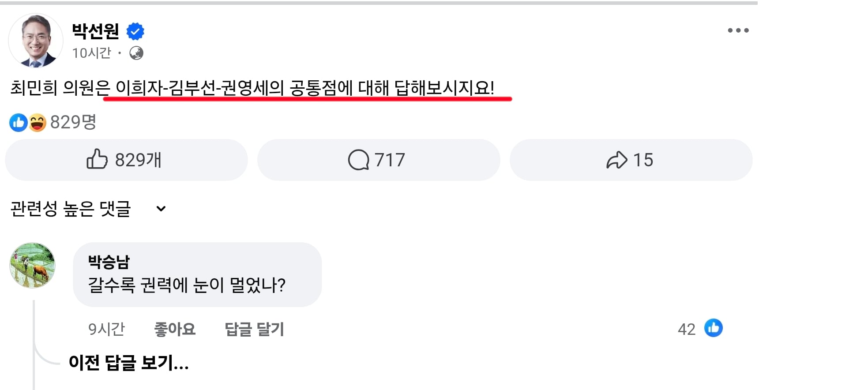
Task: Click the share arrow icon
Action: coord(617,160)
